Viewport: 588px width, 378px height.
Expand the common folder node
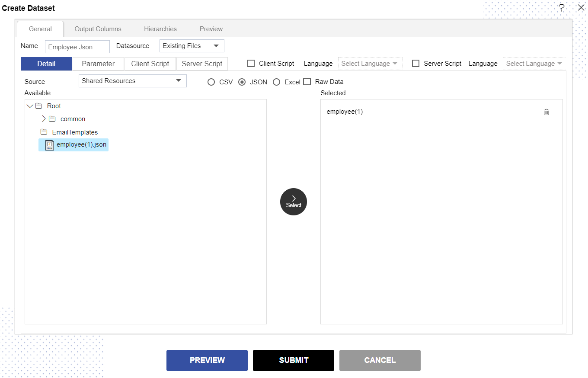pyautogui.click(x=44, y=119)
